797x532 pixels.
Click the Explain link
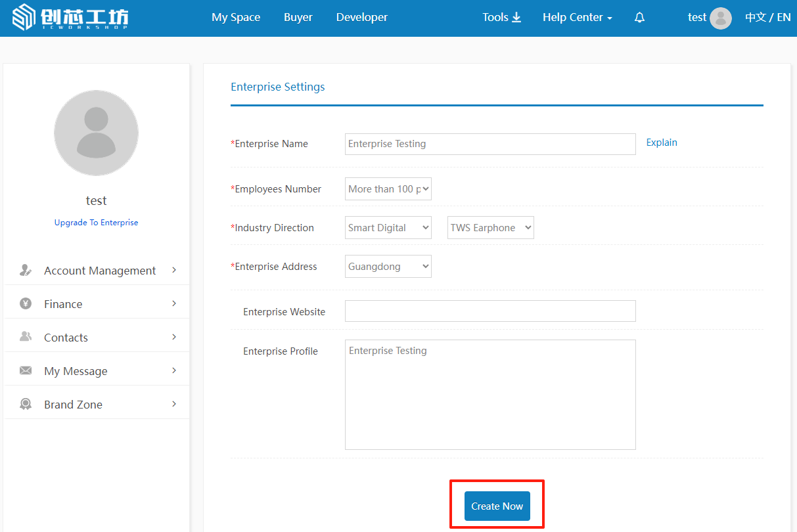click(x=661, y=143)
